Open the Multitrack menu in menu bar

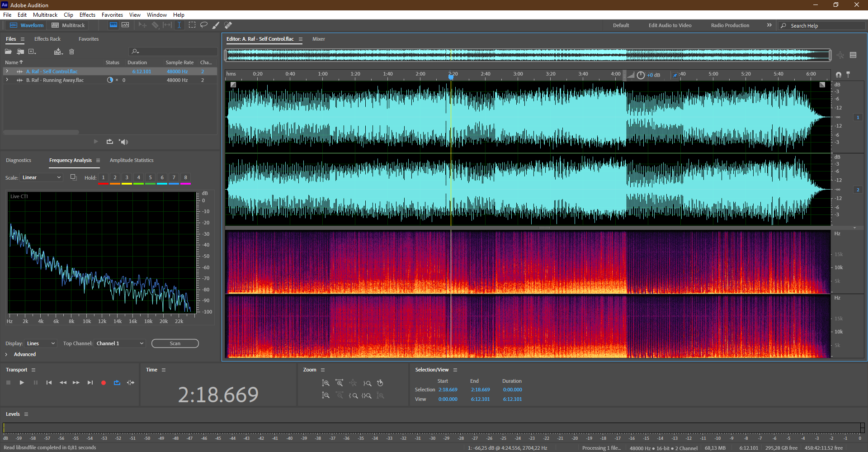tap(45, 15)
